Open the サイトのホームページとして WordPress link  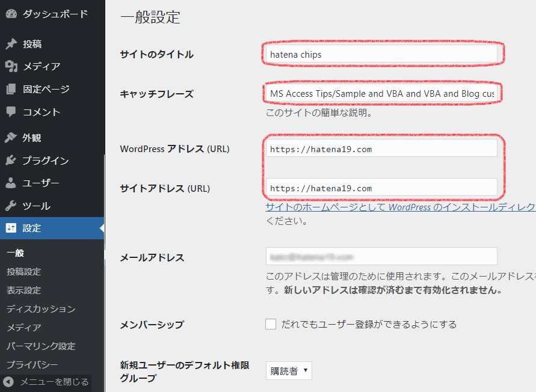[x=401, y=207]
